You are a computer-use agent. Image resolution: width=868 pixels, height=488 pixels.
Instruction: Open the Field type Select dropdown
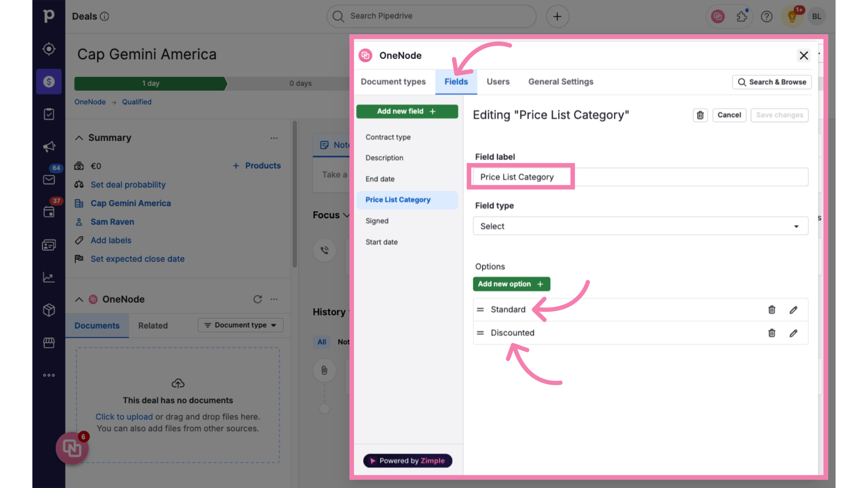640,226
